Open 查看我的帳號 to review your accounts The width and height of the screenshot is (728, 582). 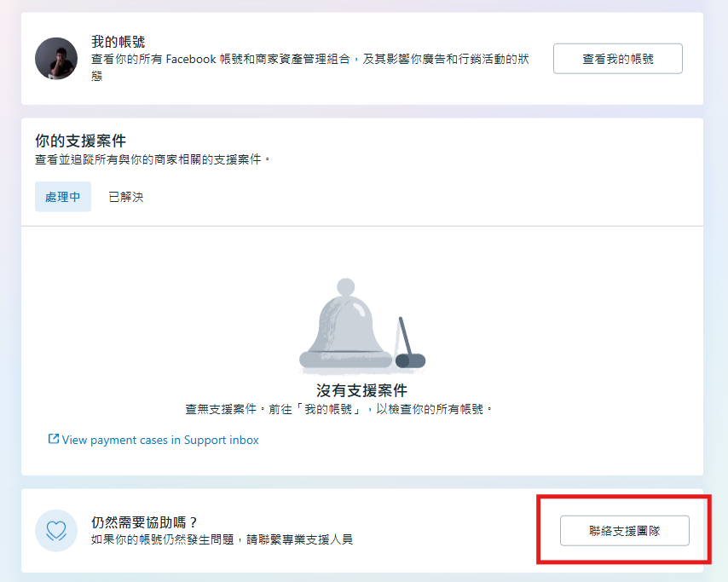click(617, 58)
